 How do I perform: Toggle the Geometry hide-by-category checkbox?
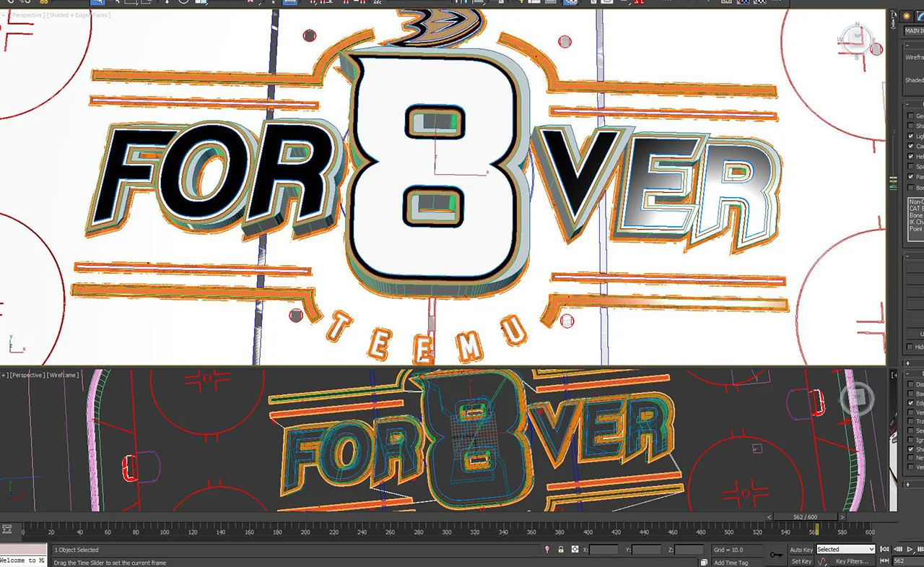(x=910, y=116)
